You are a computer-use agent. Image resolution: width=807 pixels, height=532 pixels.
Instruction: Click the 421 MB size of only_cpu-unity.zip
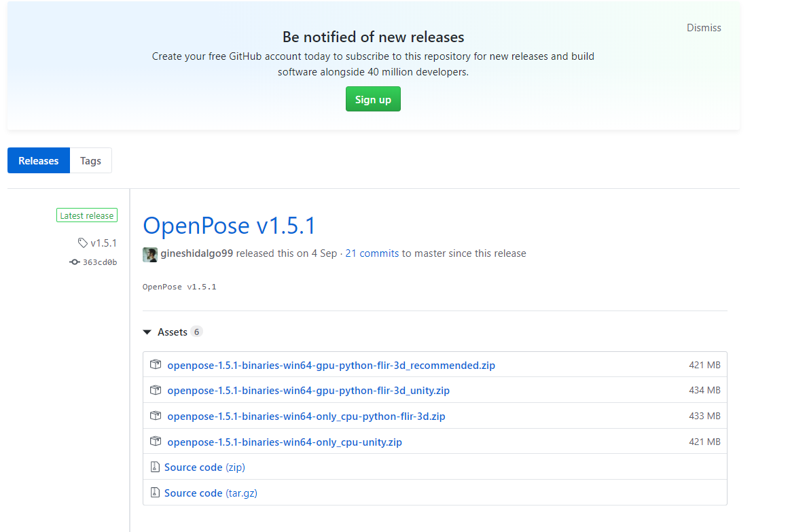(704, 442)
